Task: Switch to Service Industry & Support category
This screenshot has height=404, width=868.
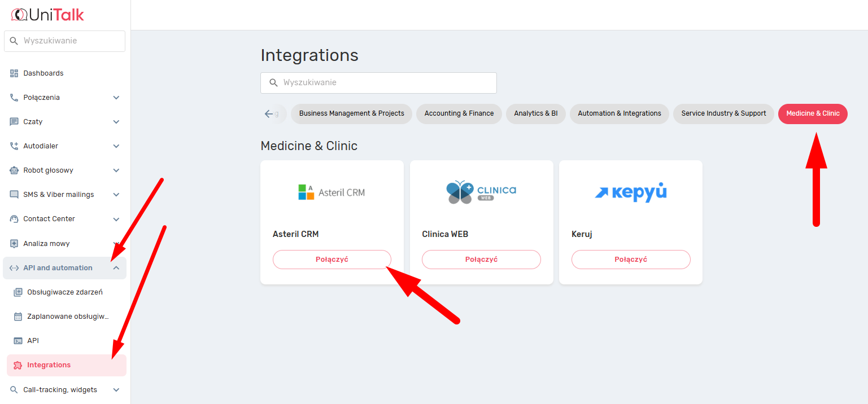Action: (x=723, y=113)
